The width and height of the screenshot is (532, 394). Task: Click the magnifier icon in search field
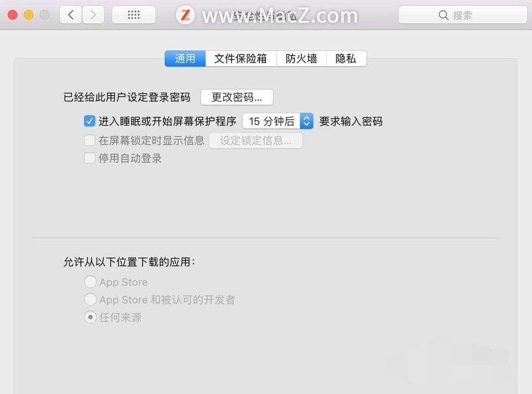click(x=444, y=15)
